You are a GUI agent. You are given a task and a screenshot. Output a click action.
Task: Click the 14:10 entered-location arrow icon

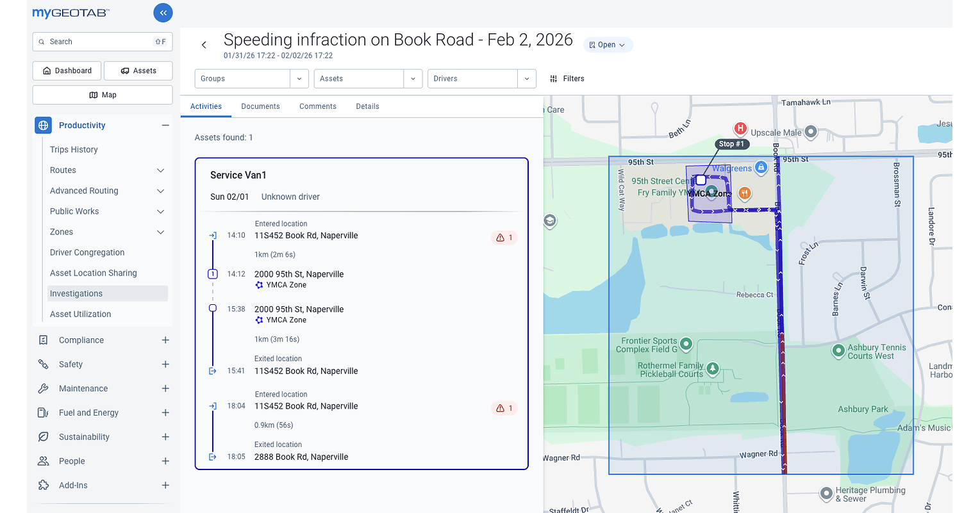coord(213,236)
